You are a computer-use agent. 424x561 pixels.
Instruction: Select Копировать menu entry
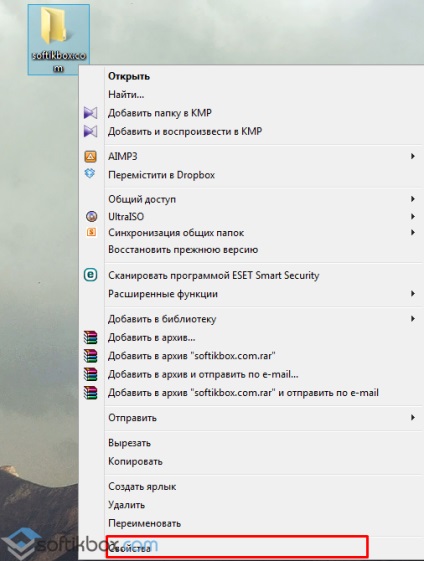135,462
